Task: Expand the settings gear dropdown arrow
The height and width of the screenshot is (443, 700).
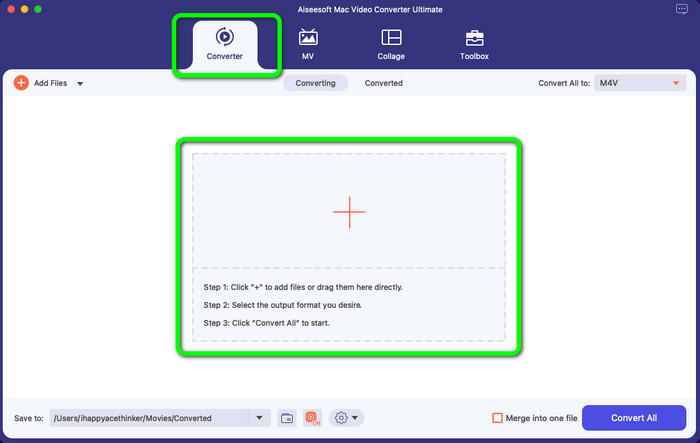Action: (356, 418)
